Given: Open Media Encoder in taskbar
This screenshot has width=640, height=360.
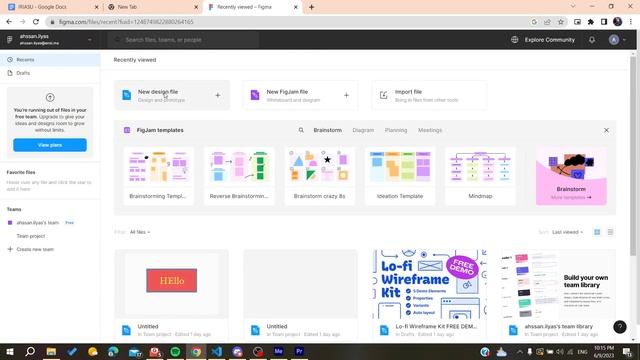Looking at the screenshot, I should pyautogui.click(x=278, y=351).
